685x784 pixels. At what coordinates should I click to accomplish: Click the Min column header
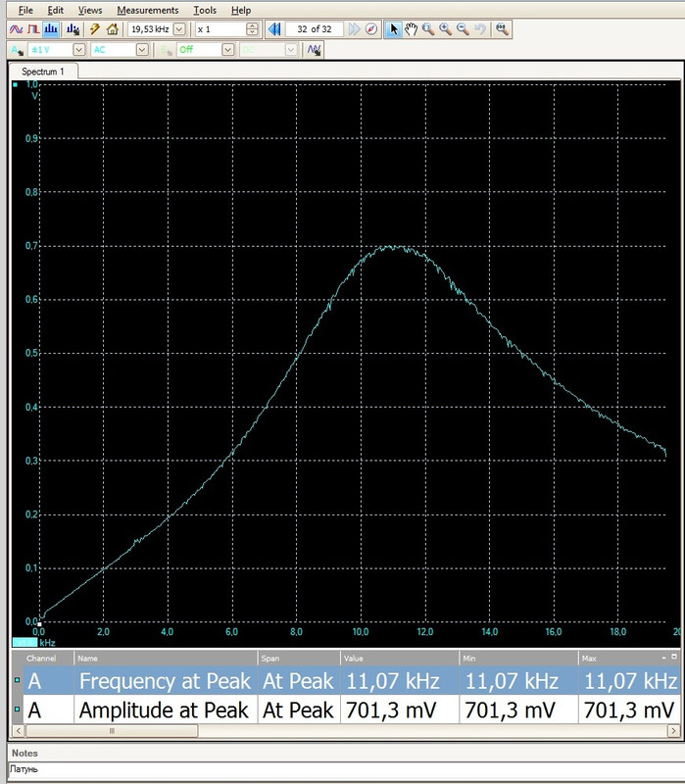coord(518,658)
